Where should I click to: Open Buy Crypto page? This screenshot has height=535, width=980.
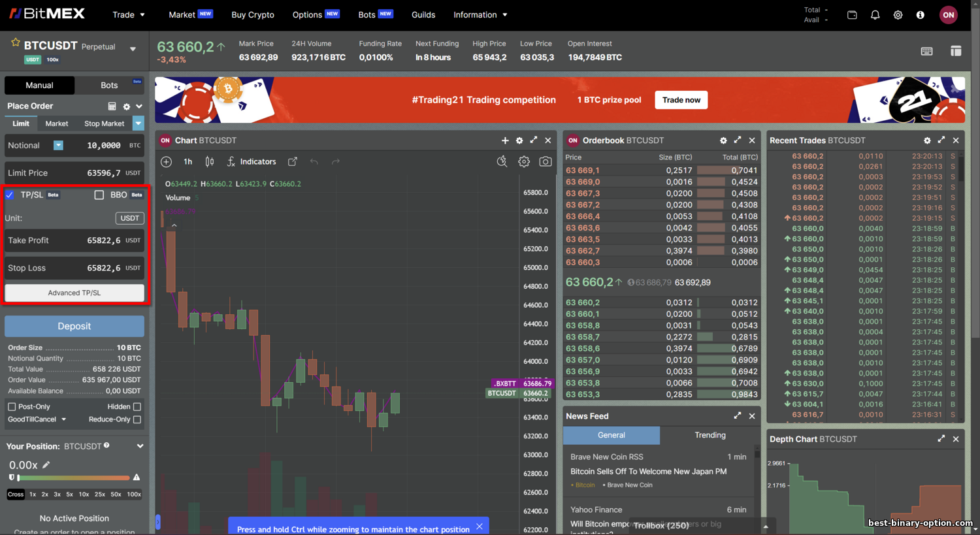tap(253, 14)
